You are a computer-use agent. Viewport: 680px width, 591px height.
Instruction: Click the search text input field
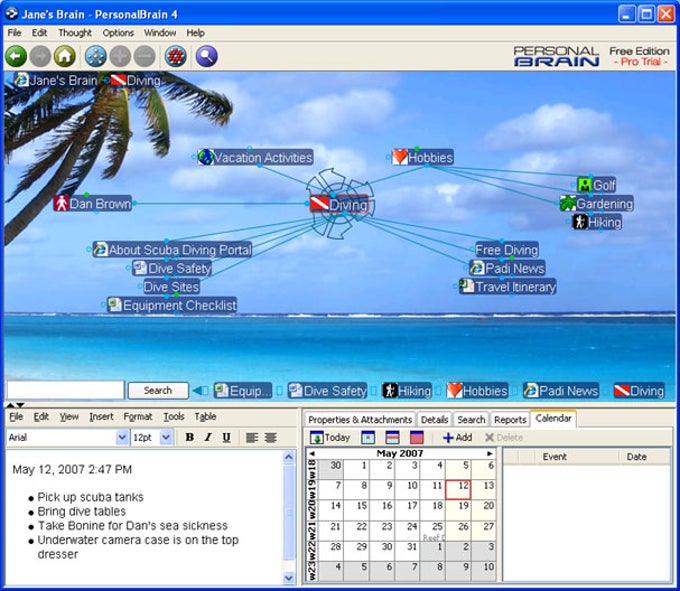point(65,390)
